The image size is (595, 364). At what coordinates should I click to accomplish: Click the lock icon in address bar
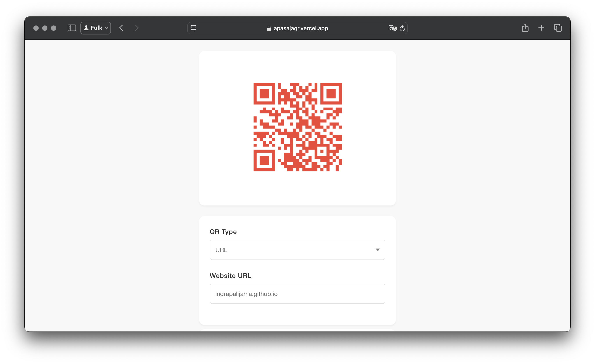pyautogui.click(x=269, y=29)
